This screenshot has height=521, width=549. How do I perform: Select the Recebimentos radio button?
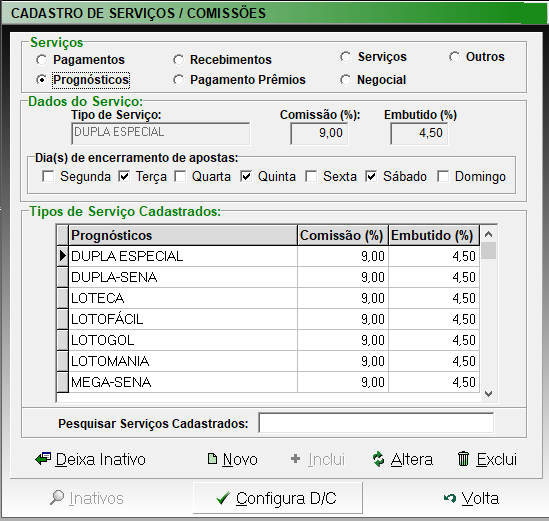click(x=179, y=60)
